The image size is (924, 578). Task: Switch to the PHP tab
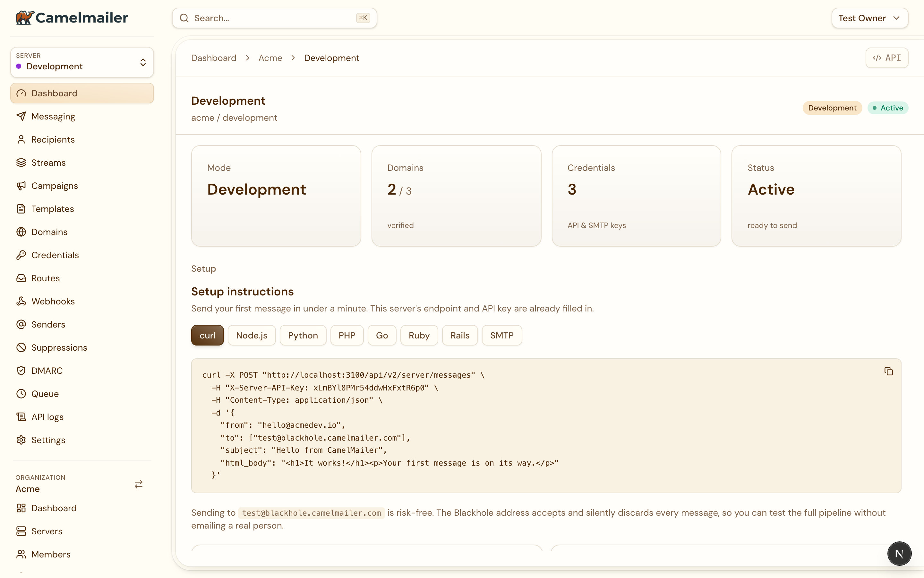click(x=347, y=335)
